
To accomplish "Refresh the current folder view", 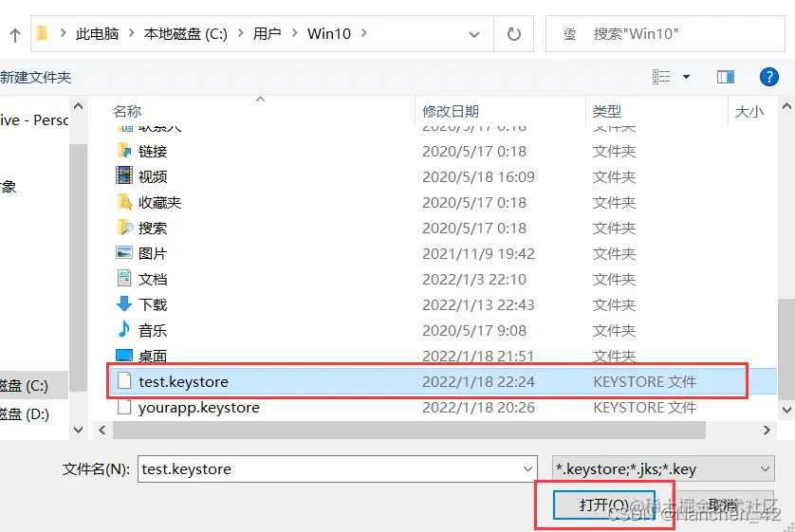I will (513, 34).
